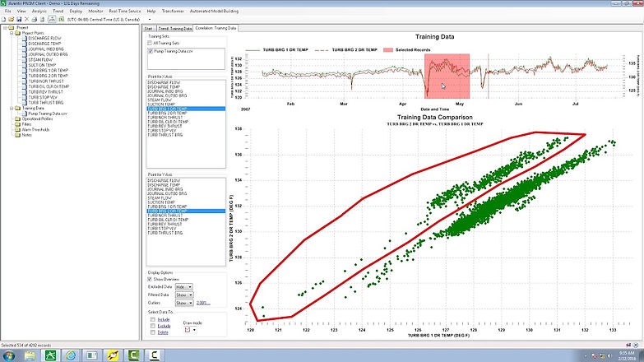Click the Include link
This screenshot has width=644, height=362.
click(164, 319)
